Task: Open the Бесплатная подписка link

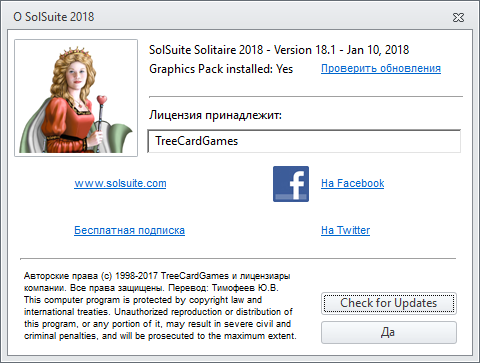Action: point(129,230)
